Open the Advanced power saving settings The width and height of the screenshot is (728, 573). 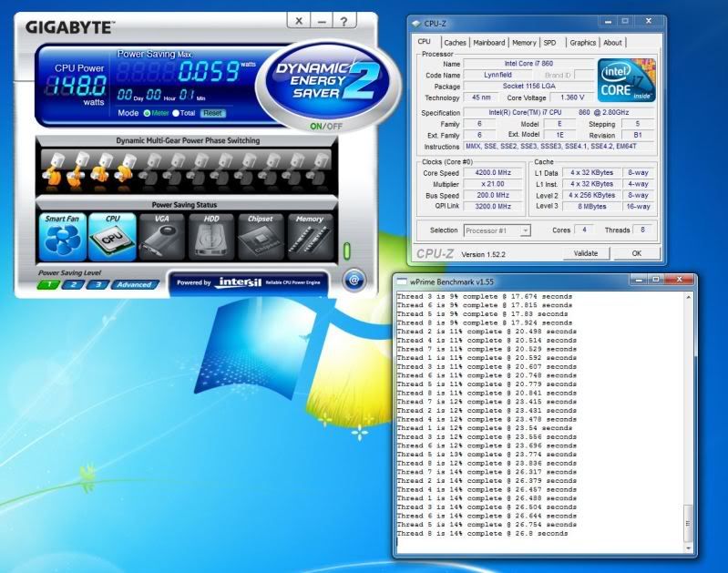click(x=134, y=284)
